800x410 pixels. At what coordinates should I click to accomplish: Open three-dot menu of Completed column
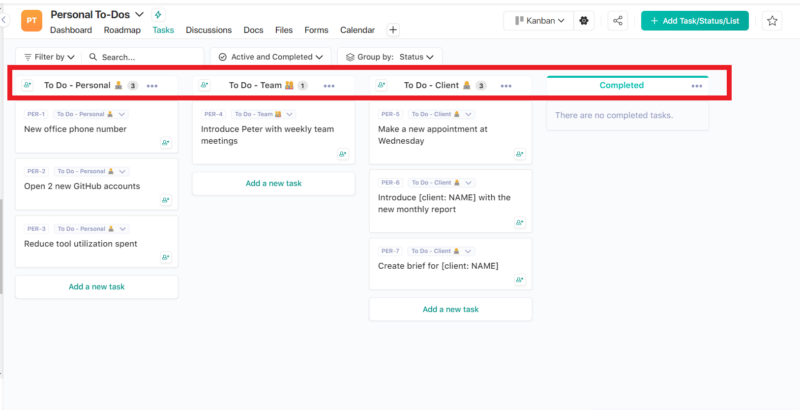pyautogui.click(x=697, y=86)
